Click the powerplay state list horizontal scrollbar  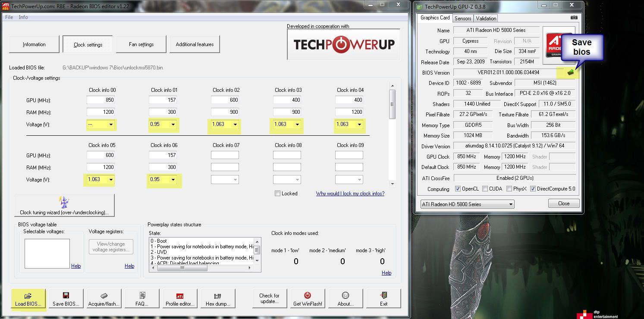[x=200, y=268]
